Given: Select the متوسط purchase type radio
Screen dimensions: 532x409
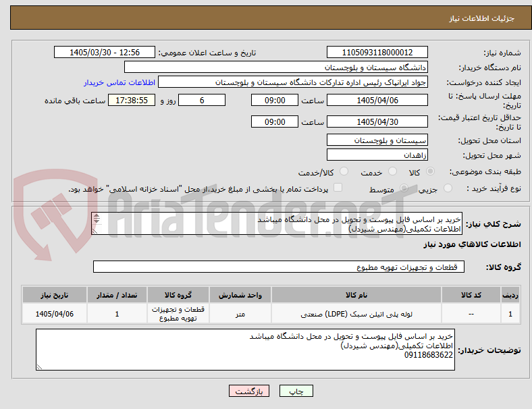Looking at the screenshot, I should click(x=404, y=188).
